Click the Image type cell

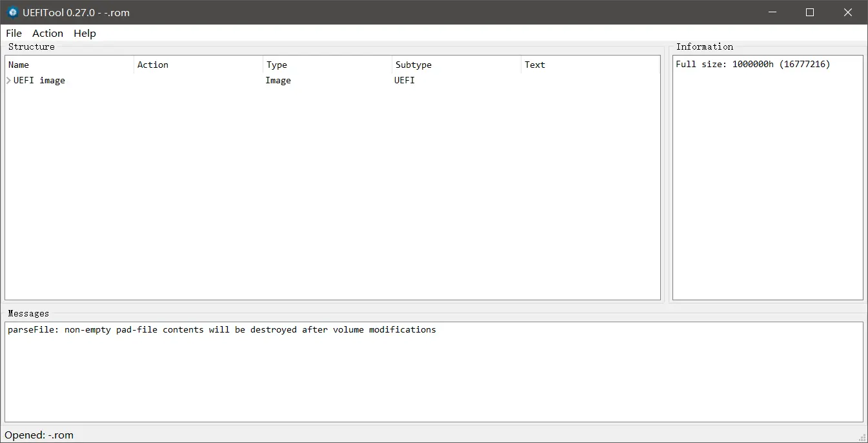pyautogui.click(x=278, y=81)
